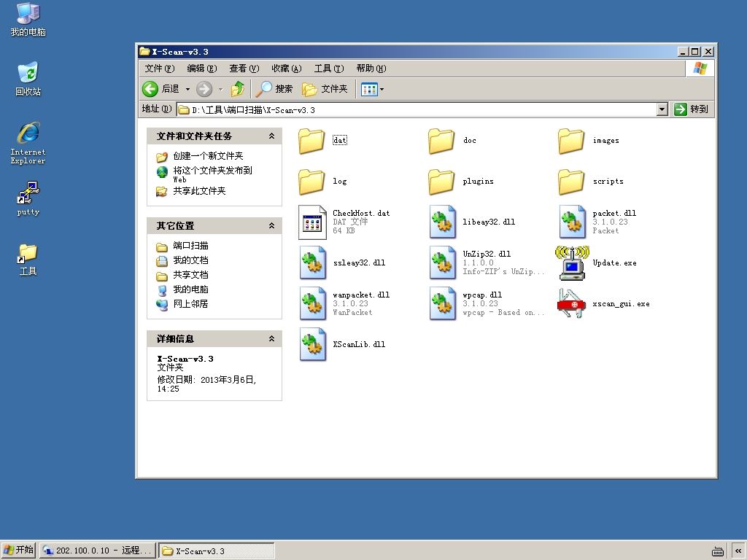
Task: Select the Update.exe antenna icon
Action: pyautogui.click(x=572, y=262)
